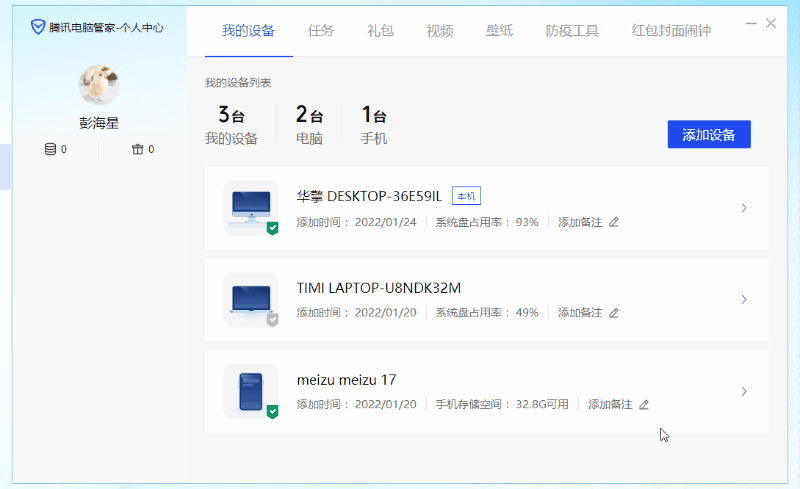Click the meizu 17 phone icon
Viewport: 800px width, 489px height.
tap(251, 392)
